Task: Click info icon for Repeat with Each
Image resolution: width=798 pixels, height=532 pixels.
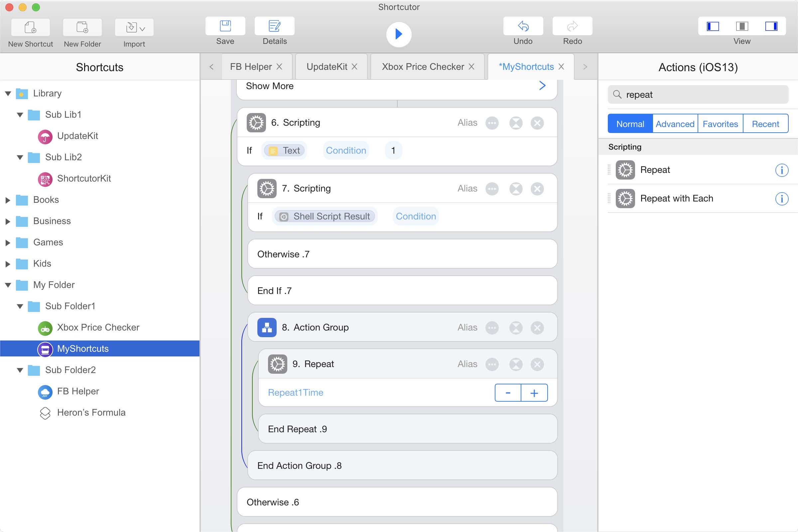Action: 781,199
